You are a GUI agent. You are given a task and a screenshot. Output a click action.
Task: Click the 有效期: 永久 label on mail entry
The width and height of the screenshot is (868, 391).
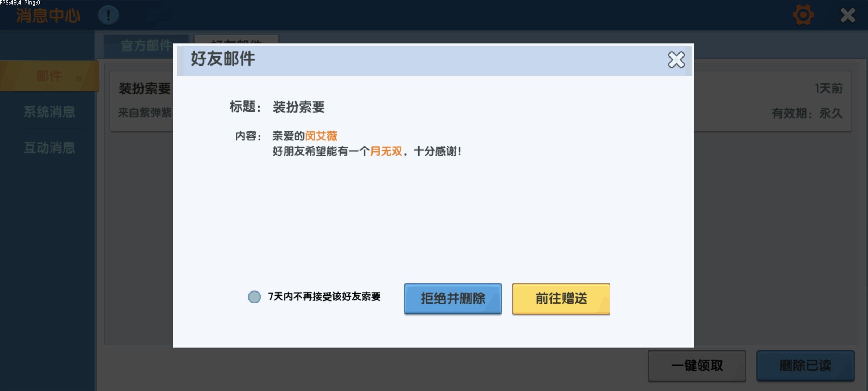click(807, 113)
